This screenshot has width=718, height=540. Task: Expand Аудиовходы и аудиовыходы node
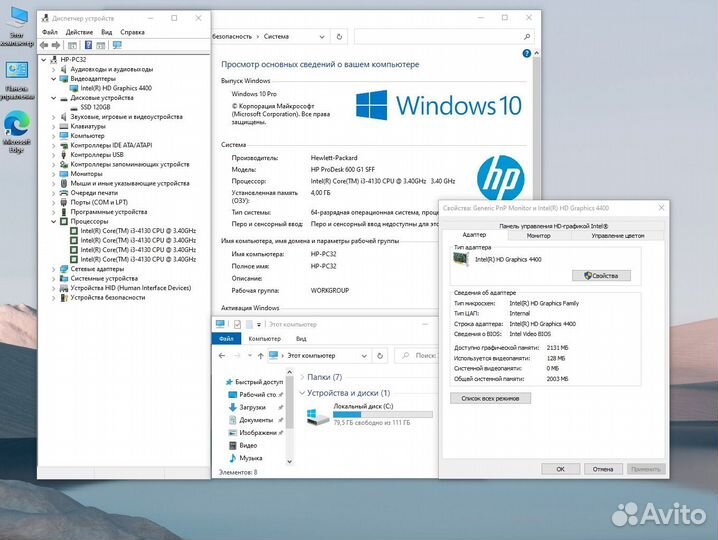(54, 69)
